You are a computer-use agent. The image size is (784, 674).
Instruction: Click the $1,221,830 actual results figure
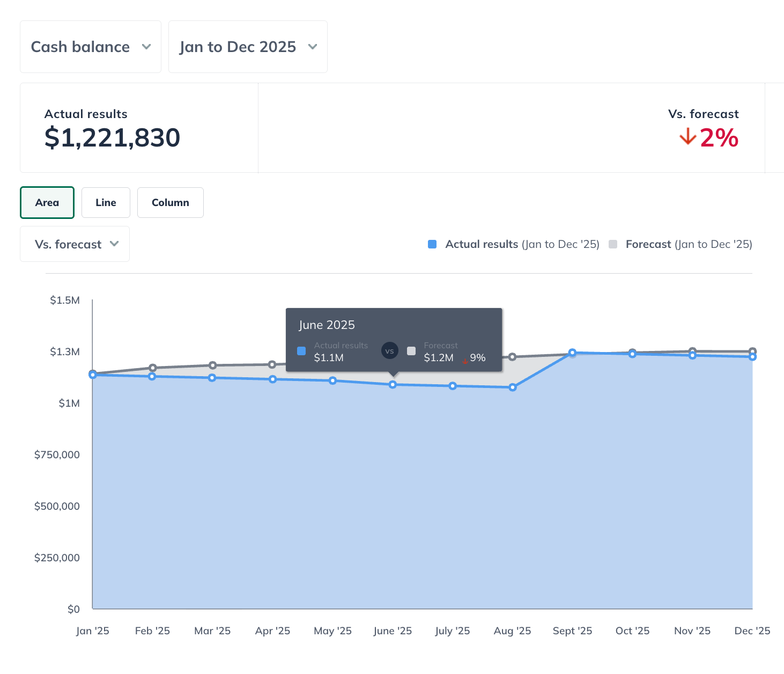[112, 137]
